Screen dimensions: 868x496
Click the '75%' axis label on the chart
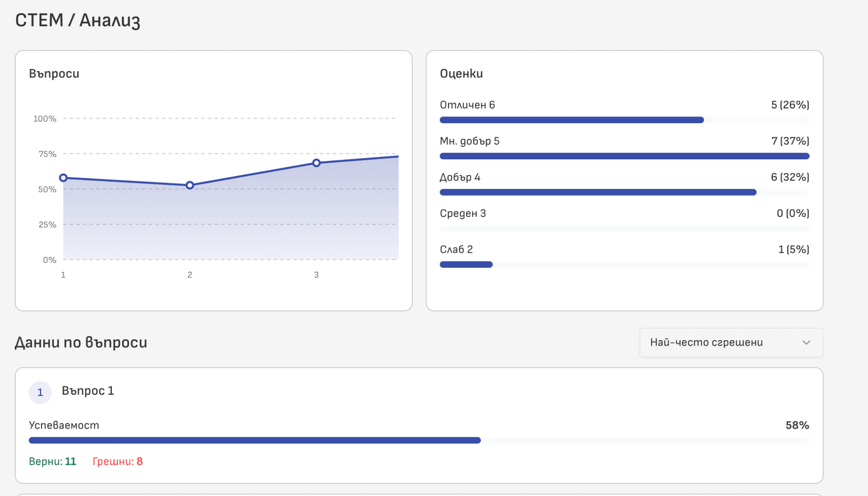pyautogui.click(x=47, y=154)
